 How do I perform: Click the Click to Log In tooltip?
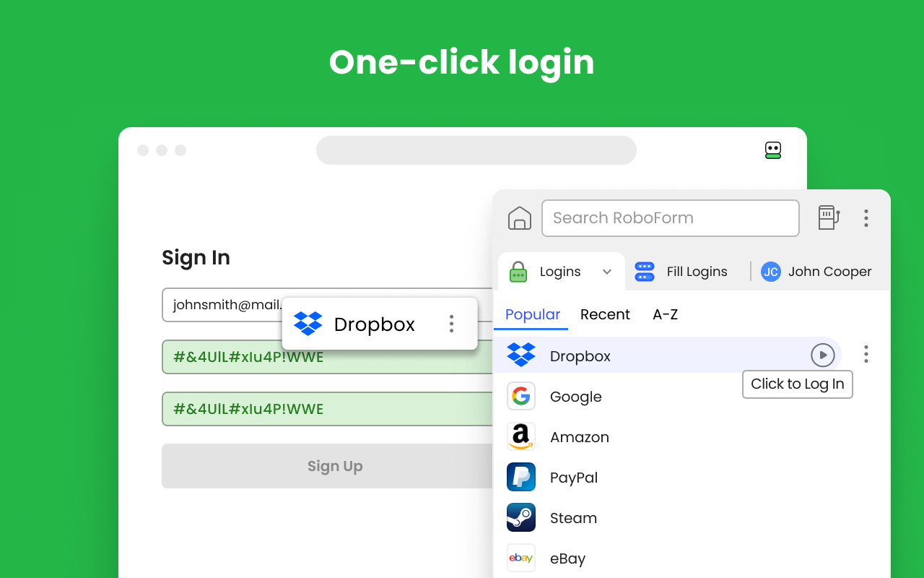798,384
